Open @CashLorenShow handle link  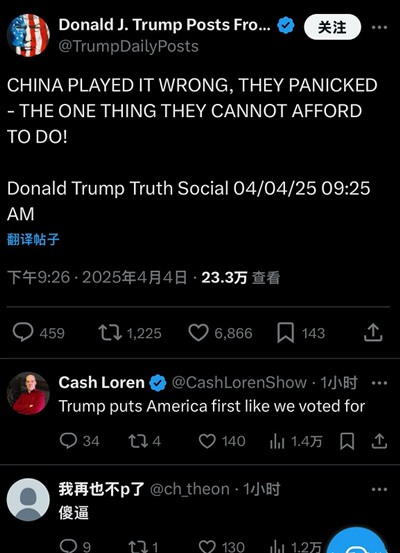pos(239,383)
